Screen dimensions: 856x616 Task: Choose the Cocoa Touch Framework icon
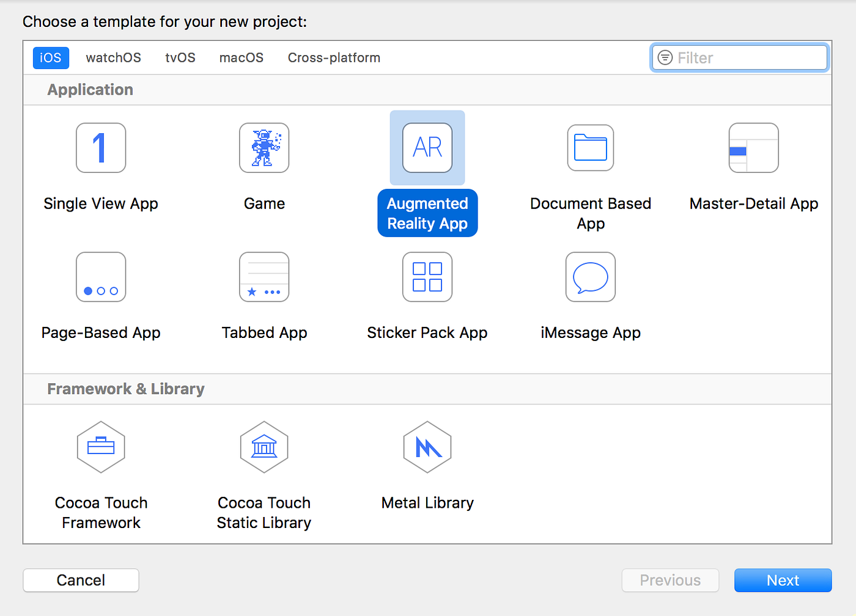click(101, 447)
